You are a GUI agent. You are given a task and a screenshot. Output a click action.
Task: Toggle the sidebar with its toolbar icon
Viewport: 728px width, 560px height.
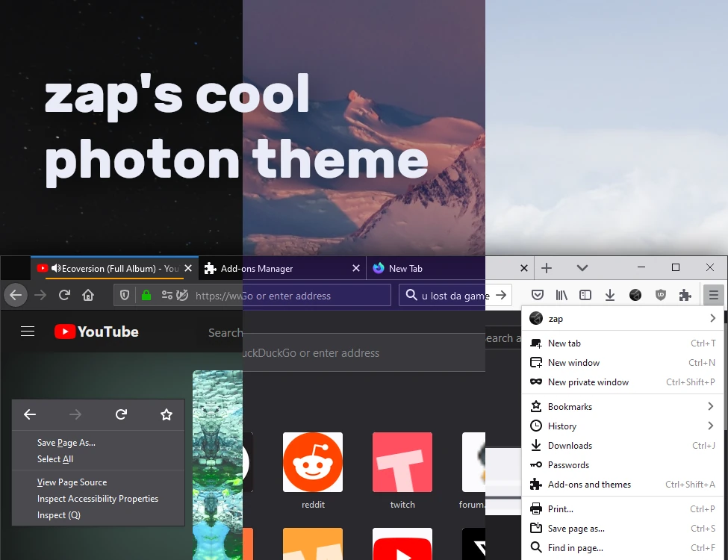pyautogui.click(x=585, y=294)
